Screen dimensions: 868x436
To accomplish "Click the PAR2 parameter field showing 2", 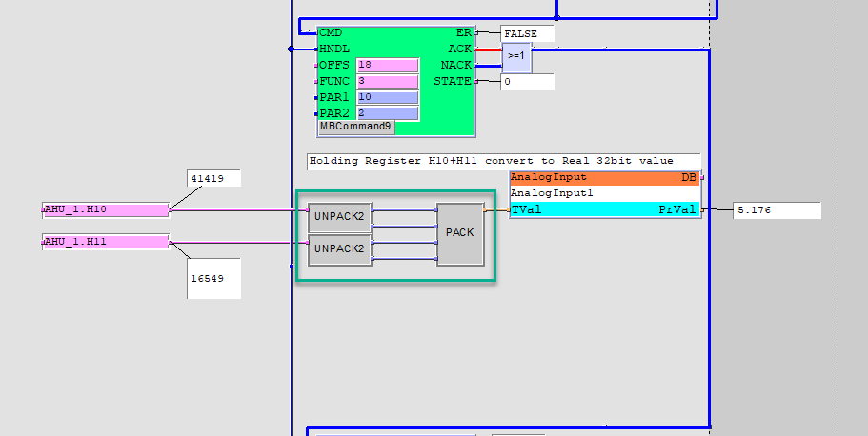I will (x=387, y=113).
